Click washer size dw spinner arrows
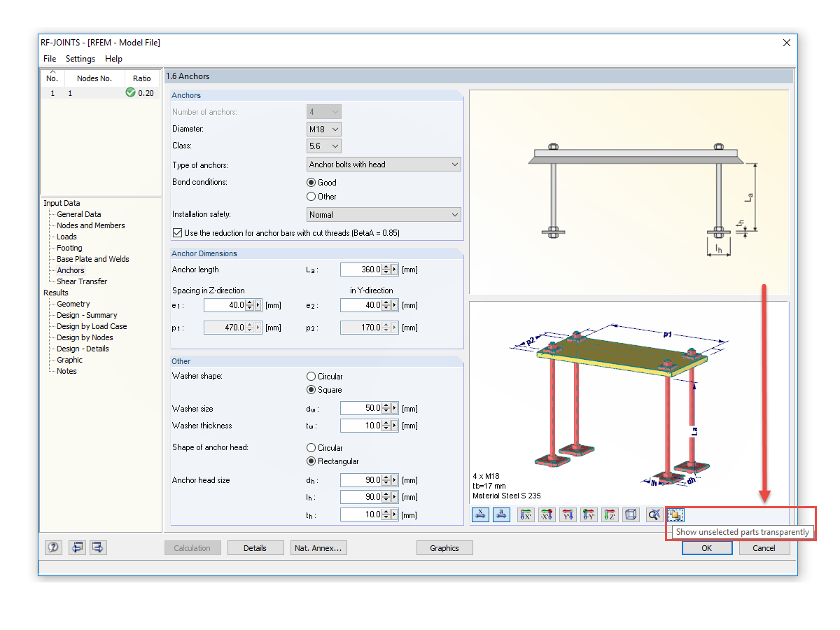Viewport: 840px width, 630px height. coord(386,408)
